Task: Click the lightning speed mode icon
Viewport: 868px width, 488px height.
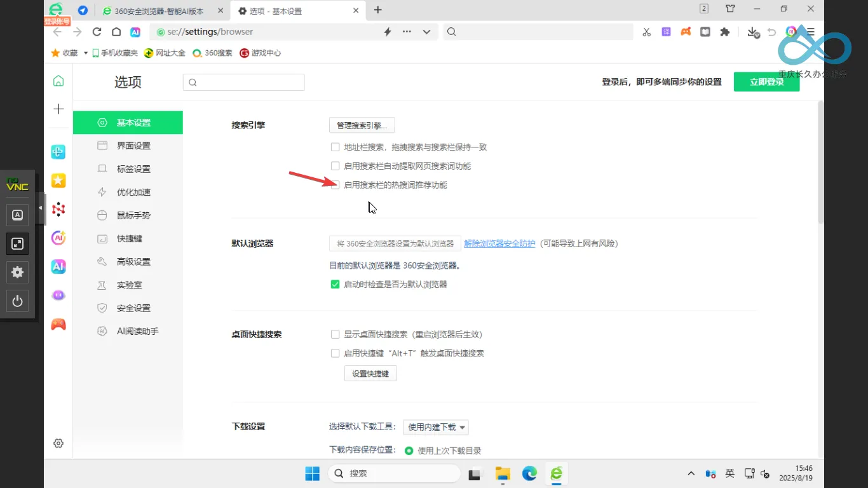Action: [x=388, y=32]
